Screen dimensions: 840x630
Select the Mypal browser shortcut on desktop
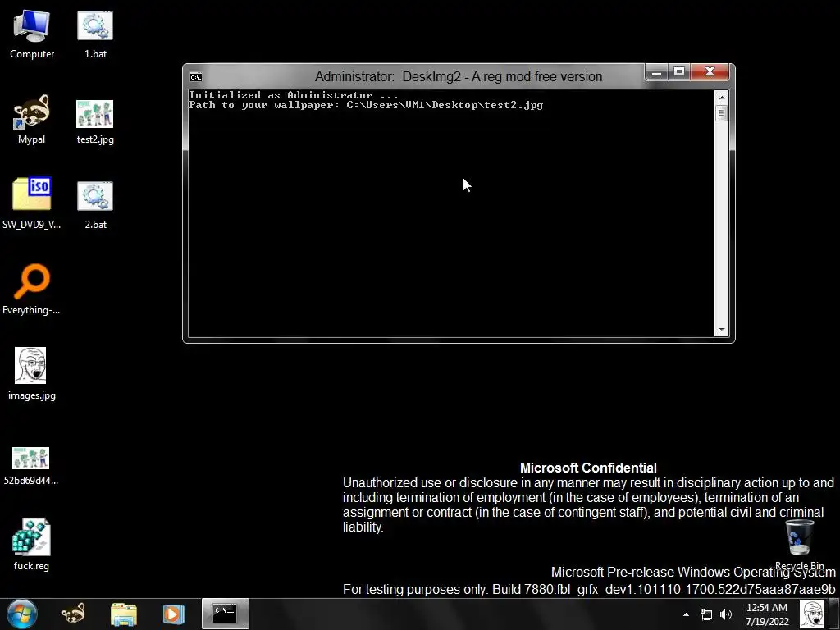32,120
